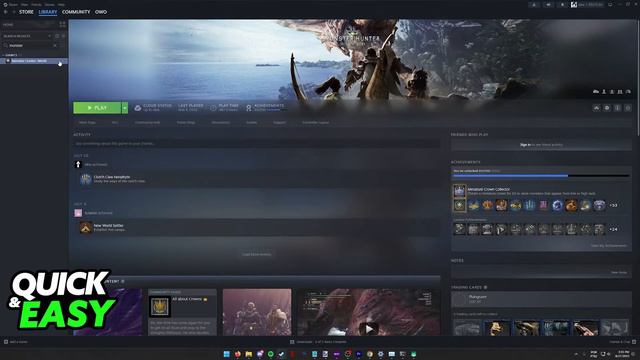Open the DLC link
The height and width of the screenshot is (360, 640).
click(115, 122)
